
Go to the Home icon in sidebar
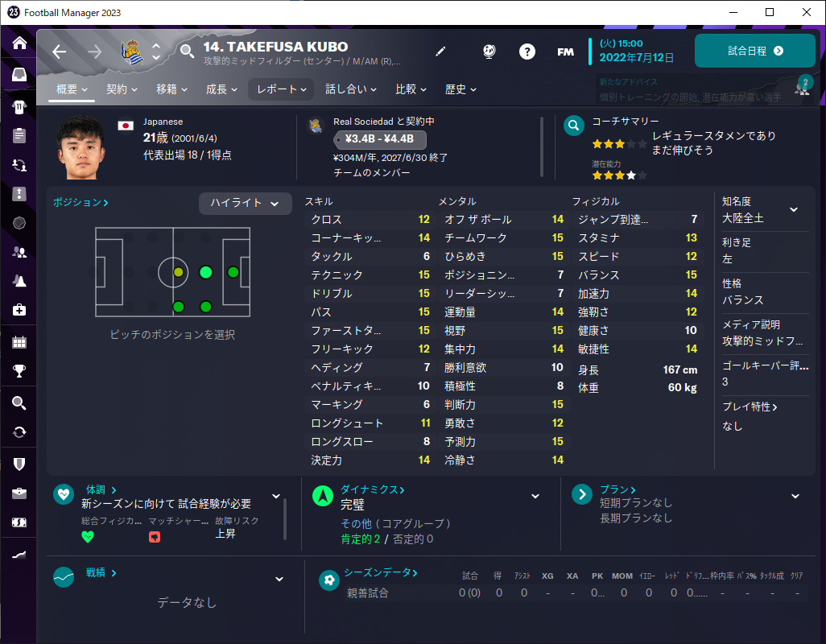click(x=19, y=43)
